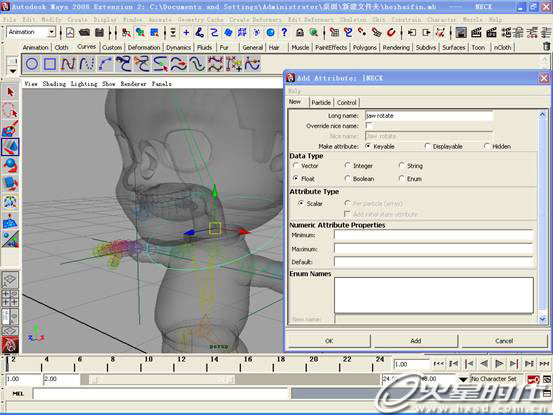Go to end of playback range
This screenshot has height=415, width=553.
(x=544, y=364)
